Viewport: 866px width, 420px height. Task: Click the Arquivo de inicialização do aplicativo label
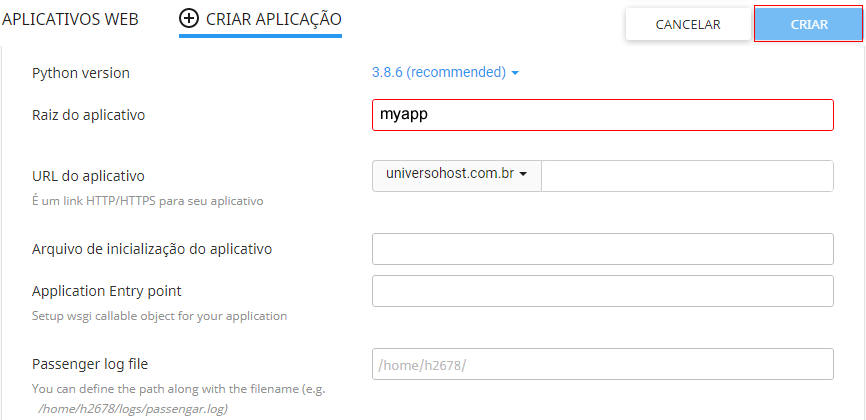[152, 249]
